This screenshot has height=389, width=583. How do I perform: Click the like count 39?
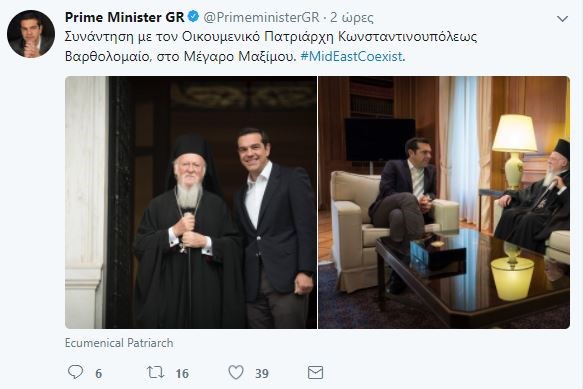pos(262,373)
